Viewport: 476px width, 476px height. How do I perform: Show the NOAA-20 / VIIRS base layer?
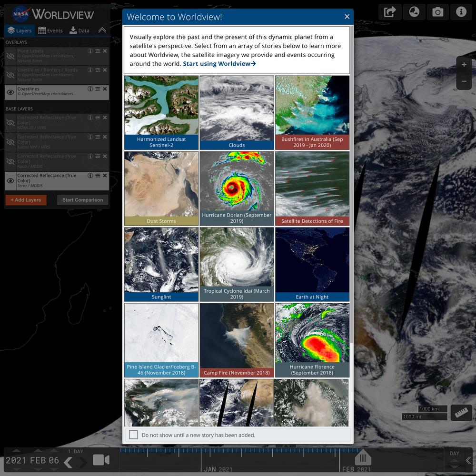[10, 123]
